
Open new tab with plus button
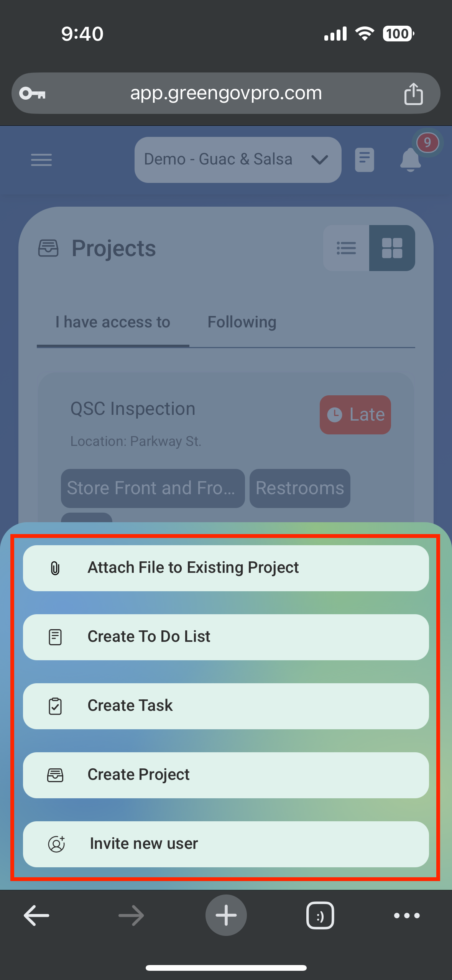point(226,916)
